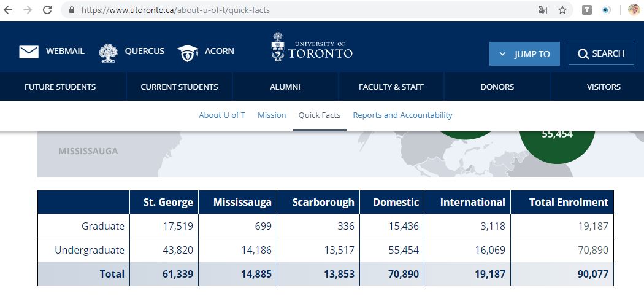Click the Mississauga column header

tap(238, 202)
